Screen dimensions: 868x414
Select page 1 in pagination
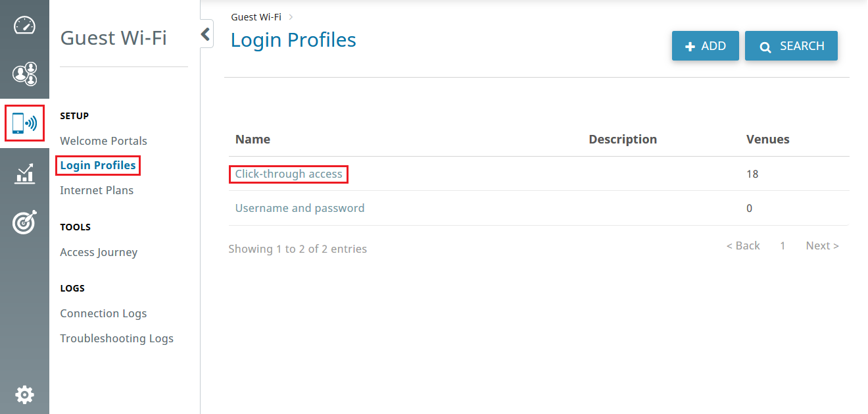pos(783,246)
